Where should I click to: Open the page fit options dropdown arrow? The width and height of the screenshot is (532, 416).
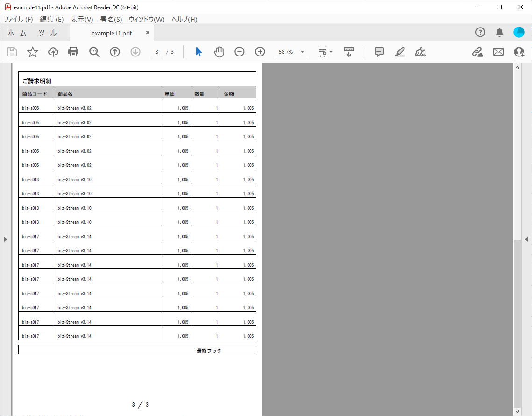pyautogui.click(x=331, y=52)
